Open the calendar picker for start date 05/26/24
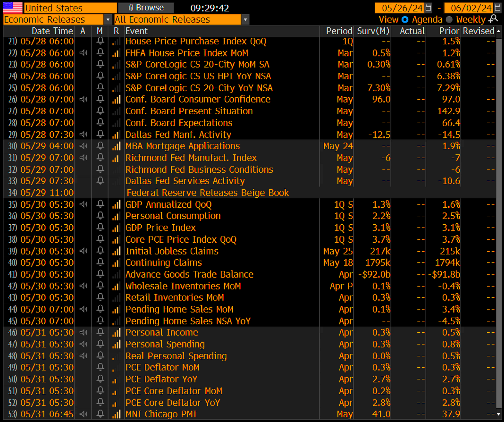Image resolution: width=504 pixels, height=422 pixels. (428, 8)
